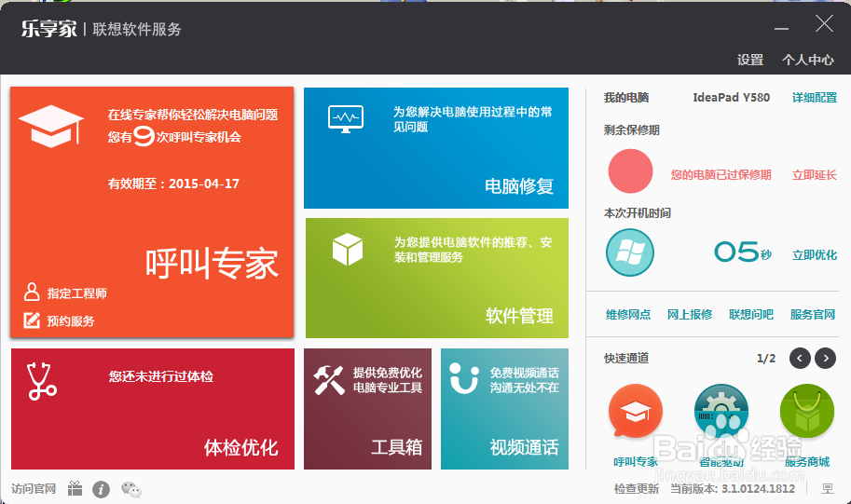Click the smiley video call icon
Viewport: 851px width, 504px height.
[464, 377]
